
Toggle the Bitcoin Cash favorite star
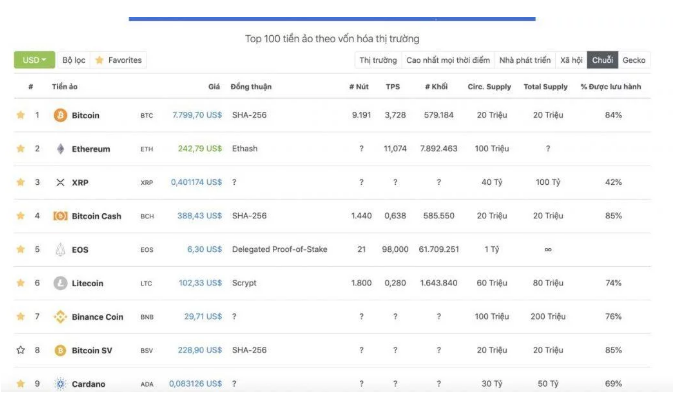click(x=21, y=216)
